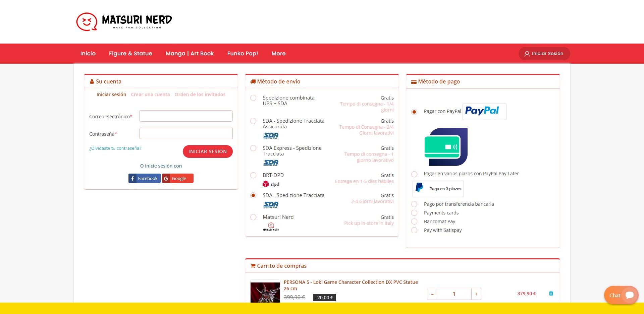644x314 pixels.
Task: Click 'Pick up in-store in Italy' text
Action: 369,223
